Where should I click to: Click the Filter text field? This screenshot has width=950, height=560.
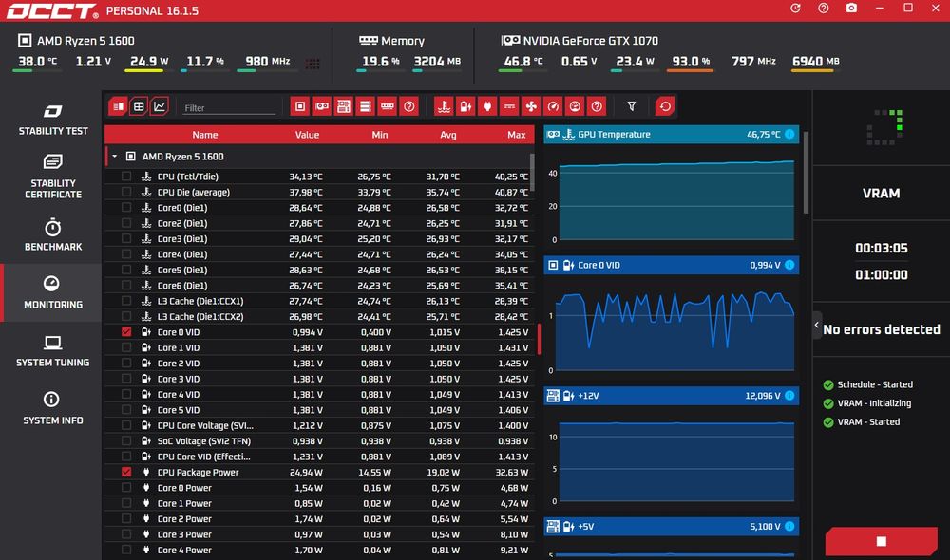coord(228,108)
